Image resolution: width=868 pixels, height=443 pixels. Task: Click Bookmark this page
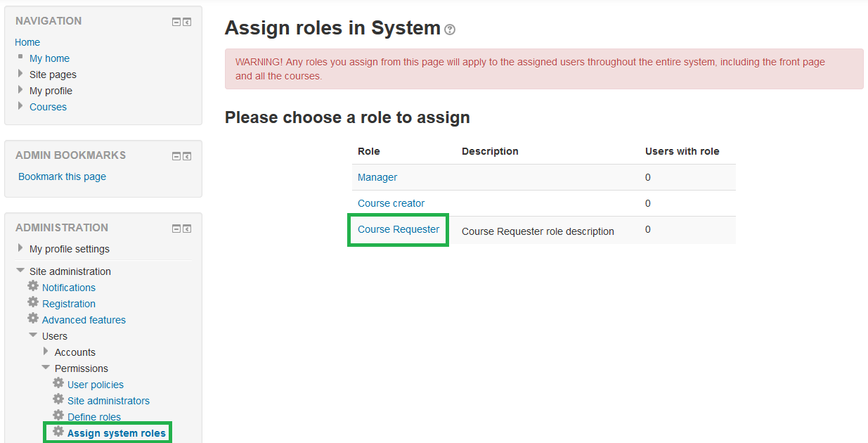[62, 176]
